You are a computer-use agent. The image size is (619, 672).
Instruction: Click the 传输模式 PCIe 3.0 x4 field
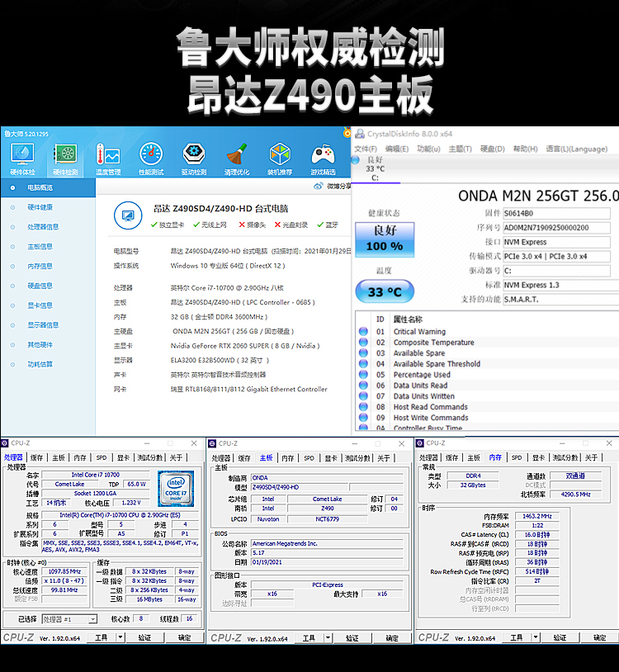[556, 256]
